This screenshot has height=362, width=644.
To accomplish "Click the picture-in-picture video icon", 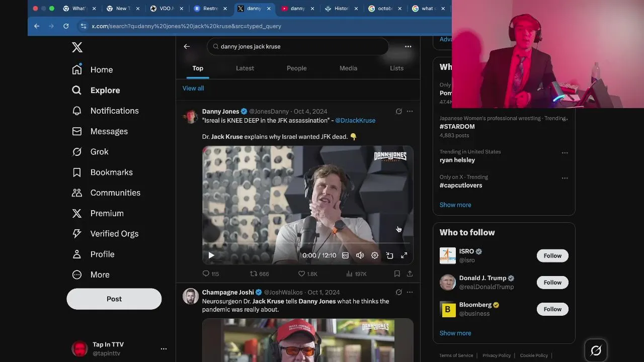I will [x=389, y=255].
